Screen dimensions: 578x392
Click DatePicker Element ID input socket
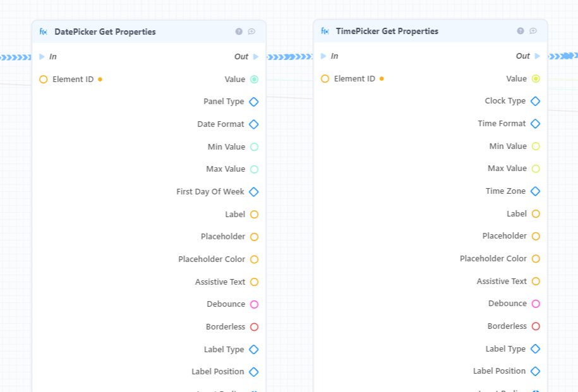point(44,79)
